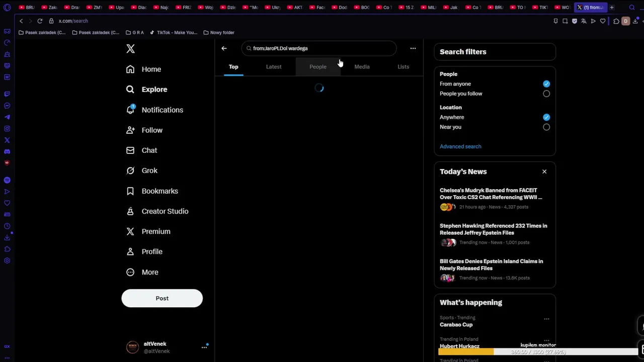Screen dimensions: 644x362
Task: Open the Carabao Cup trending topic
Action: coord(456,325)
